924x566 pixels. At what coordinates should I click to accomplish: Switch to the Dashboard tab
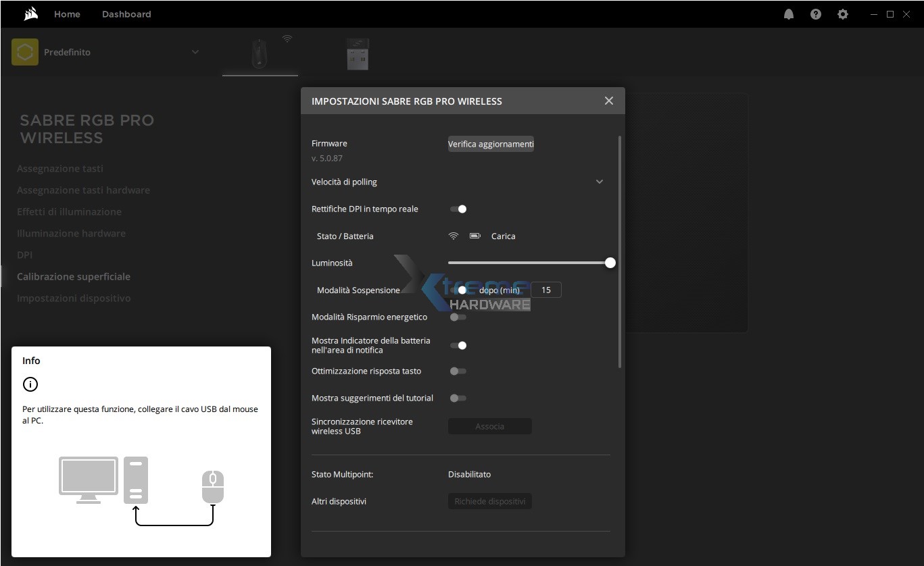(126, 14)
